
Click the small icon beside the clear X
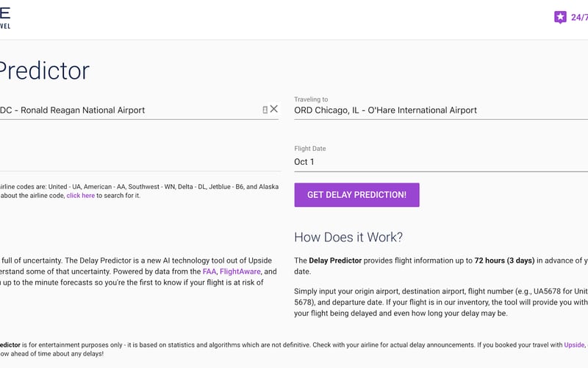[x=265, y=110]
